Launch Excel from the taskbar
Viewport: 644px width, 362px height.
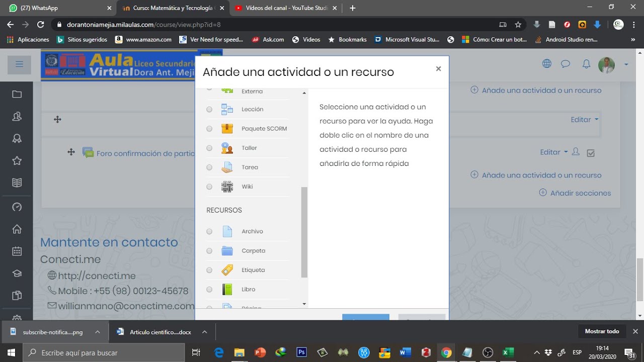tap(508, 352)
